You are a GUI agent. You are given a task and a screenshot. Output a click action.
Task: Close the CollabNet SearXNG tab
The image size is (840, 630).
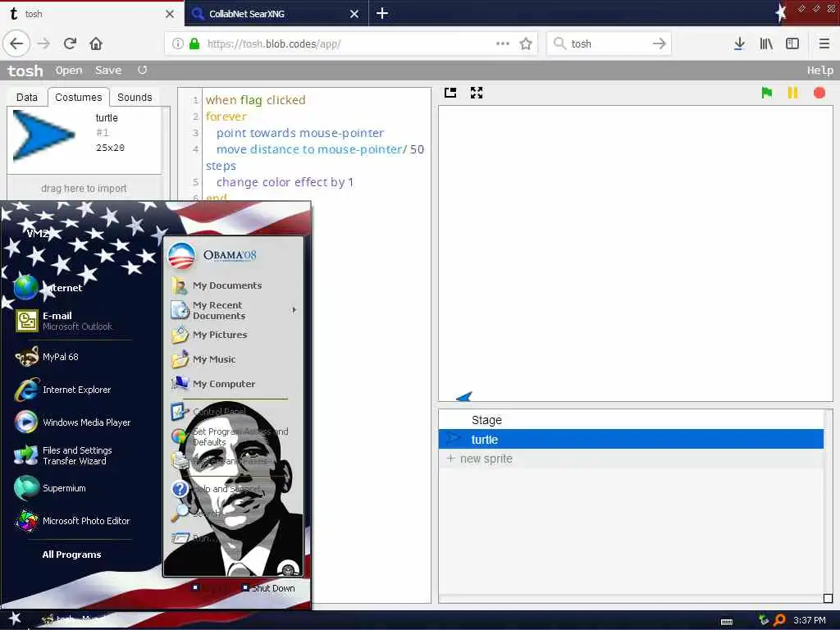coord(354,14)
